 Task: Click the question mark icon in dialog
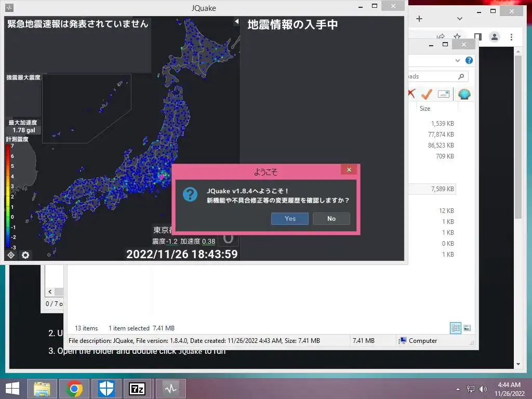pos(190,194)
